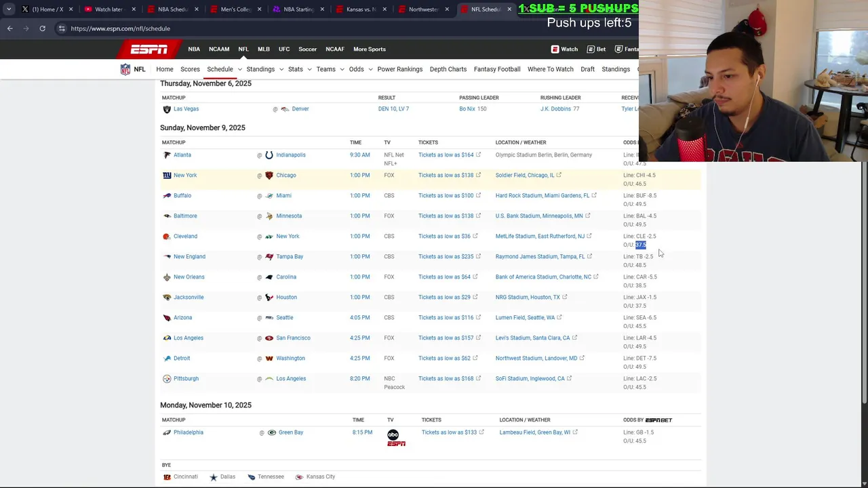Select UFC in the ESPN top menu
868x488 pixels.
pyautogui.click(x=284, y=49)
